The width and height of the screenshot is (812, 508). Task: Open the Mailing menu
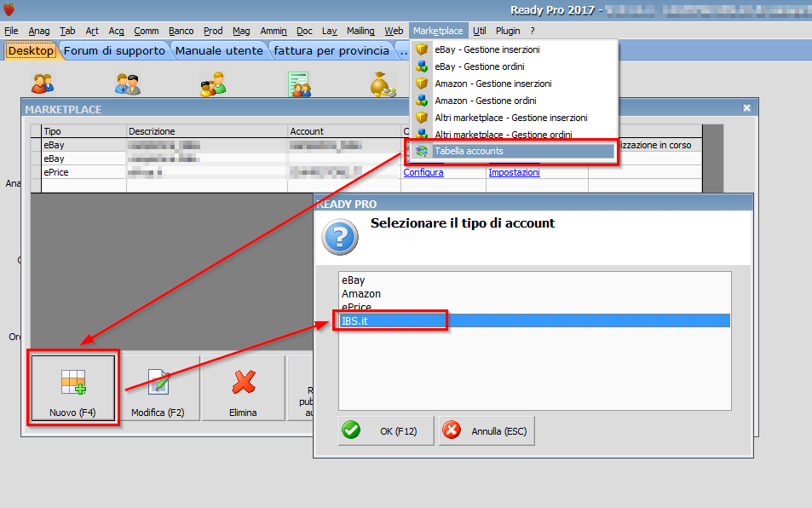[360, 31]
